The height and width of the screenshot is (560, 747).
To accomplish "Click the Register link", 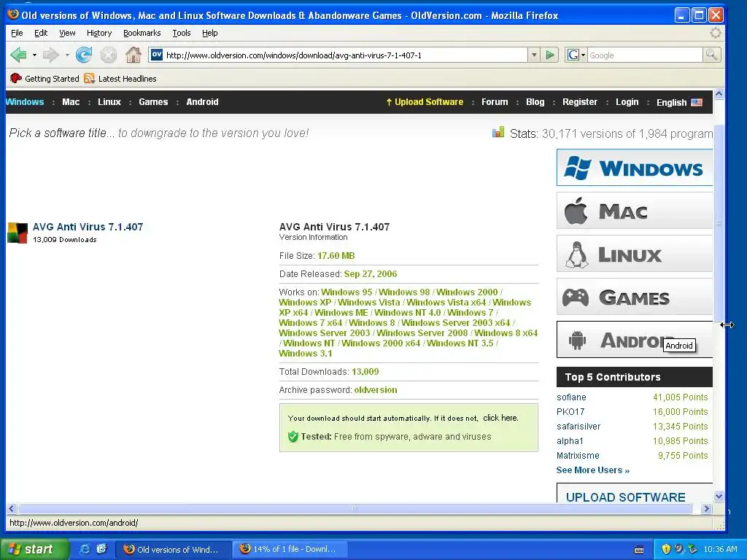I will (x=580, y=102).
